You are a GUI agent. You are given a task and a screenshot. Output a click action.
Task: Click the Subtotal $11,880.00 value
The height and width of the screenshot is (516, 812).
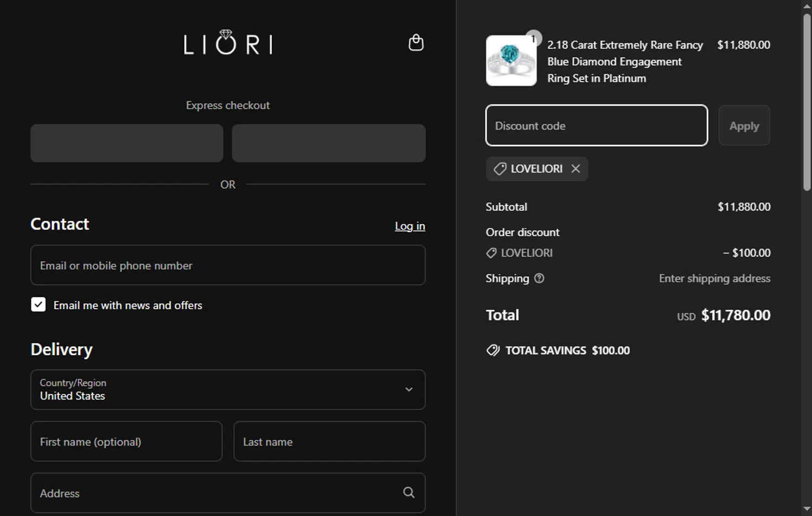coord(744,207)
